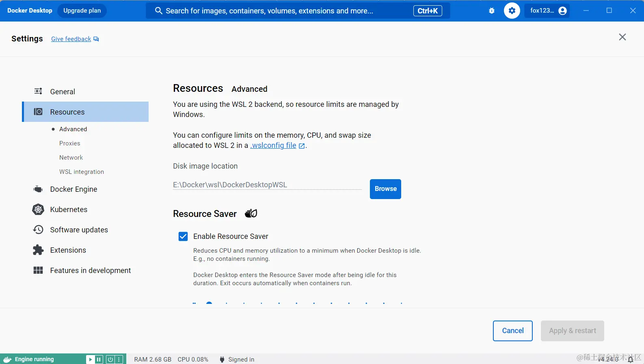
Task: Select the Resources sidebar item
Action: coord(85,112)
